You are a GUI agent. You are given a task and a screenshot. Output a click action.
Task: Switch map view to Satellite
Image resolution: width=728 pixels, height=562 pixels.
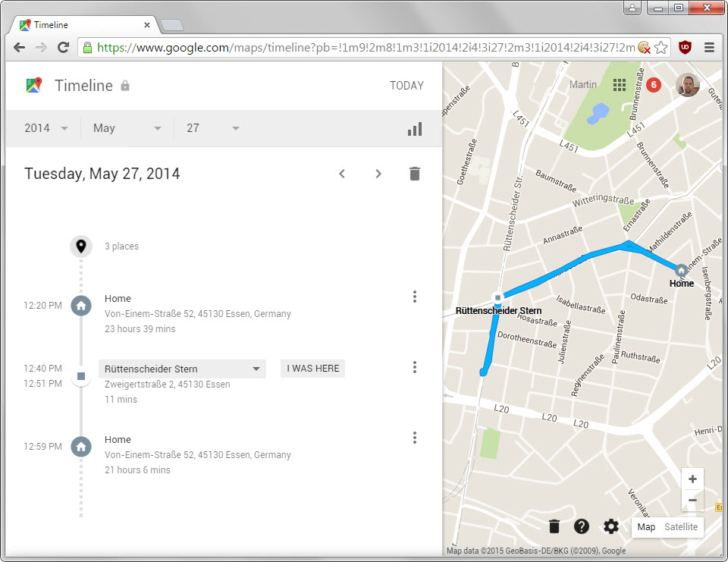[x=681, y=526]
